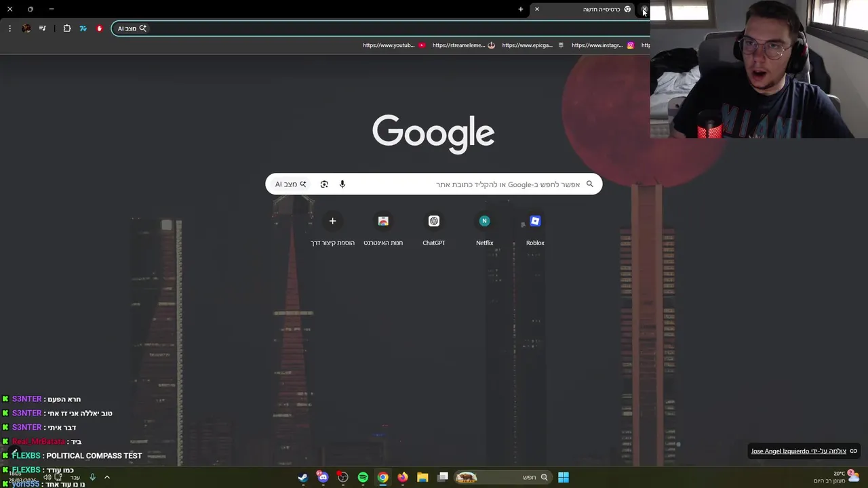Close the 'כרטיסייה חדשה' tab
The width and height of the screenshot is (868, 488).
(x=537, y=9)
